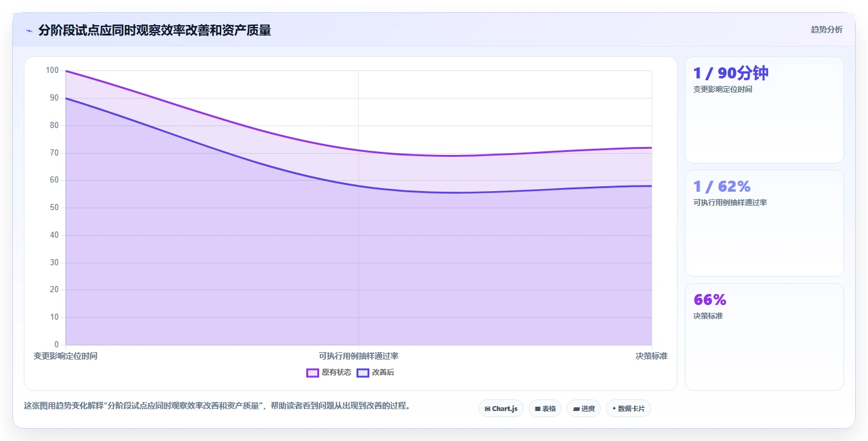
Task: Click the 改善后 legend label
Action: (x=383, y=372)
